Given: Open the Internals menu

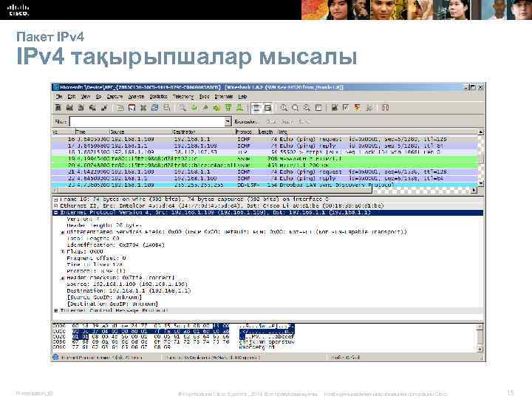Looking at the screenshot, I should (x=224, y=97).
